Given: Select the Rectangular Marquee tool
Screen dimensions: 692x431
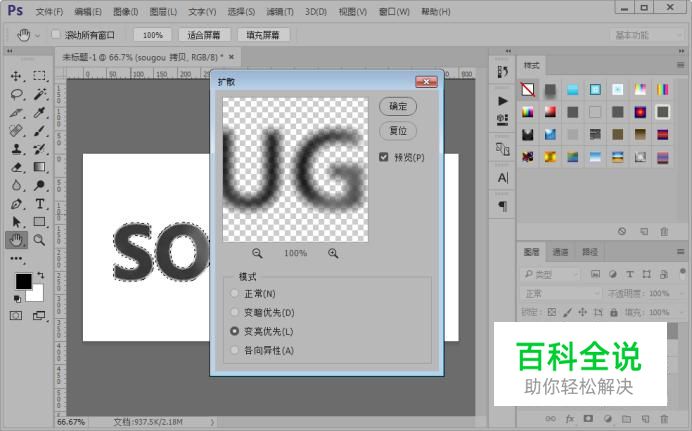Looking at the screenshot, I should [39, 76].
